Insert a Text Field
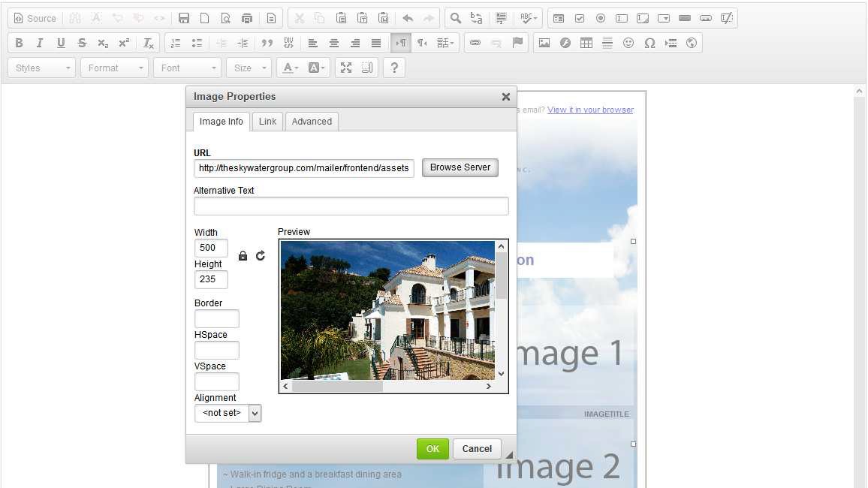Image resolution: width=868 pixels, height=488 pixels. 622,18
